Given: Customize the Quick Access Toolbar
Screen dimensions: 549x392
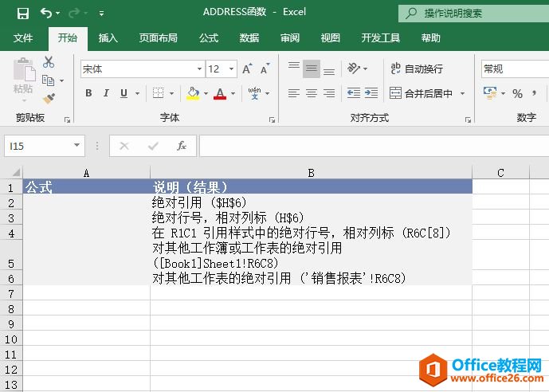Looking at the screenshot, I should coord(101,14).
